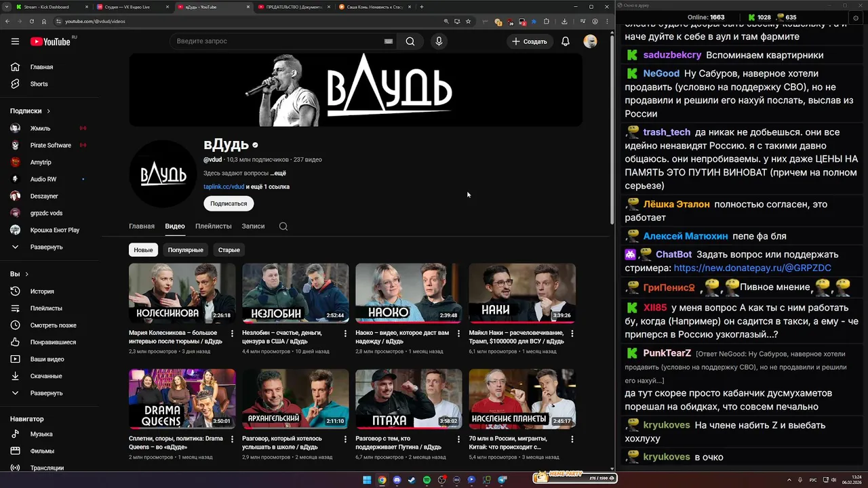Screen dimensions: 868x488
Task: Open Steam from the taskbar
Action: point(412,480)
